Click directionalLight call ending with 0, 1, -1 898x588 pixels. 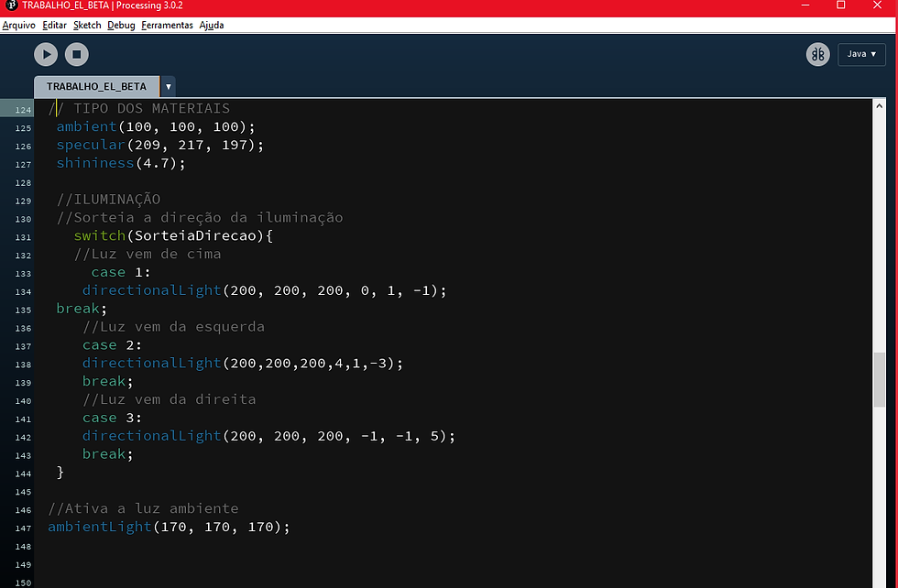[x=265, y=290]
